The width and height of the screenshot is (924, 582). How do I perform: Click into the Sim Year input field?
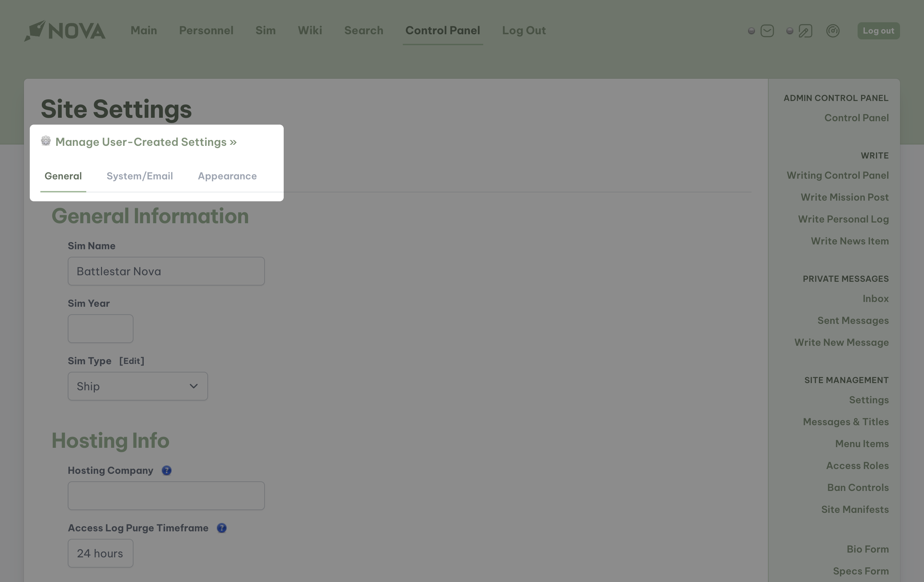101,329
